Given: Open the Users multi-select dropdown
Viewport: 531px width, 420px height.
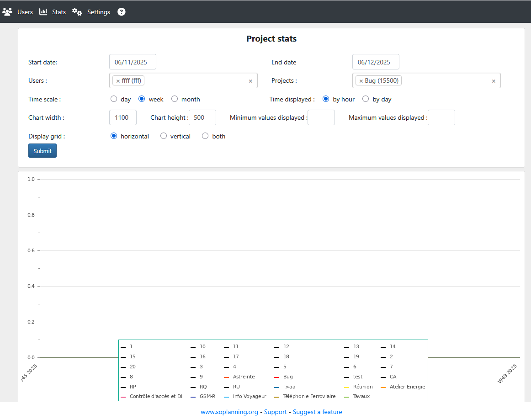Looking at the screenshot, I should coord(196,81).
